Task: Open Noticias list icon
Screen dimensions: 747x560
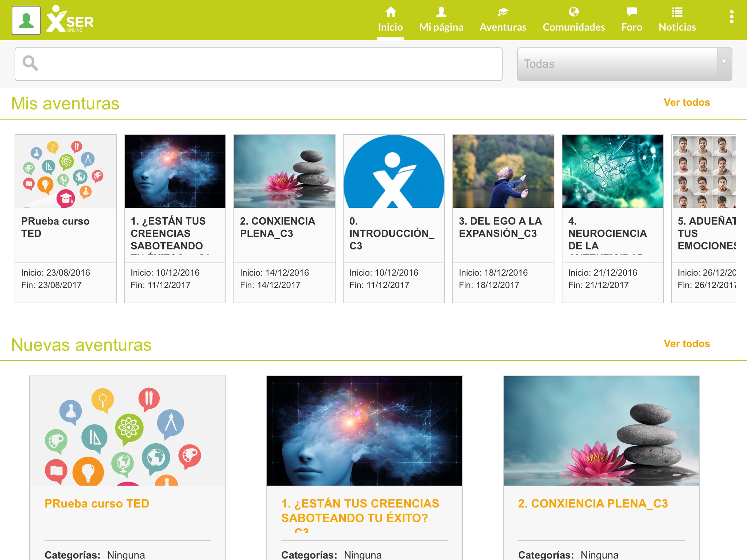Action: click(677, 12)
